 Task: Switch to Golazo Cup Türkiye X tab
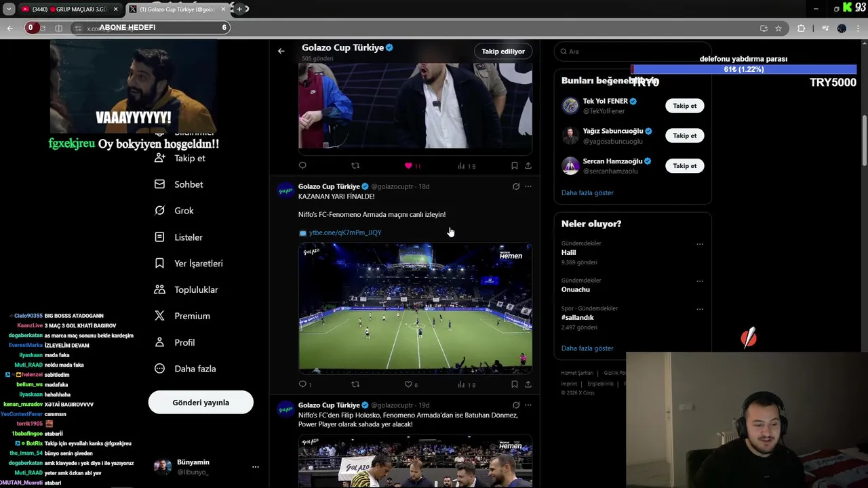click(178, 9)
